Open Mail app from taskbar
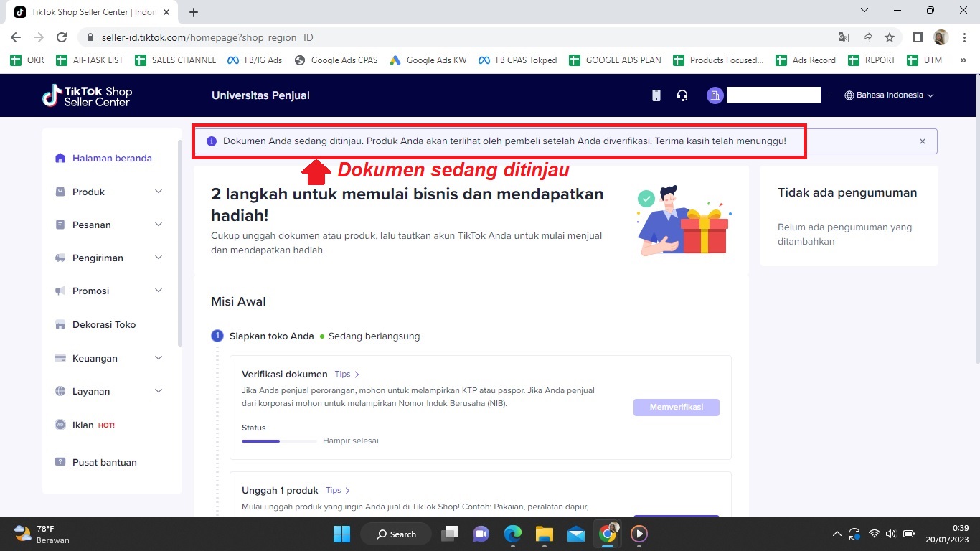980x551 pixels. [575, 534]
